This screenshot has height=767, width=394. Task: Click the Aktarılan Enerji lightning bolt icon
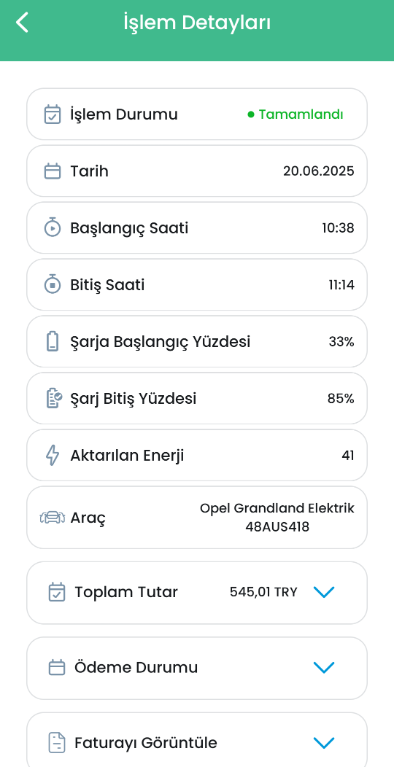(x=52, y=455)
